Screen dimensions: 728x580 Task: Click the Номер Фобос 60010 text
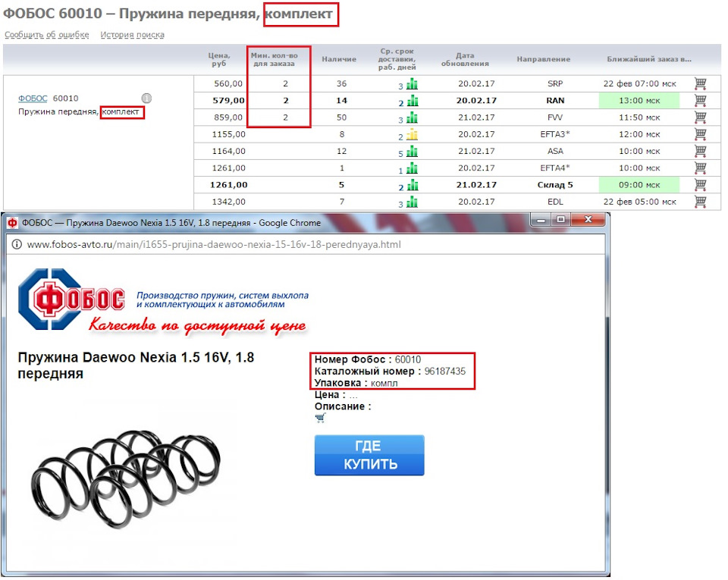(368, 359)
